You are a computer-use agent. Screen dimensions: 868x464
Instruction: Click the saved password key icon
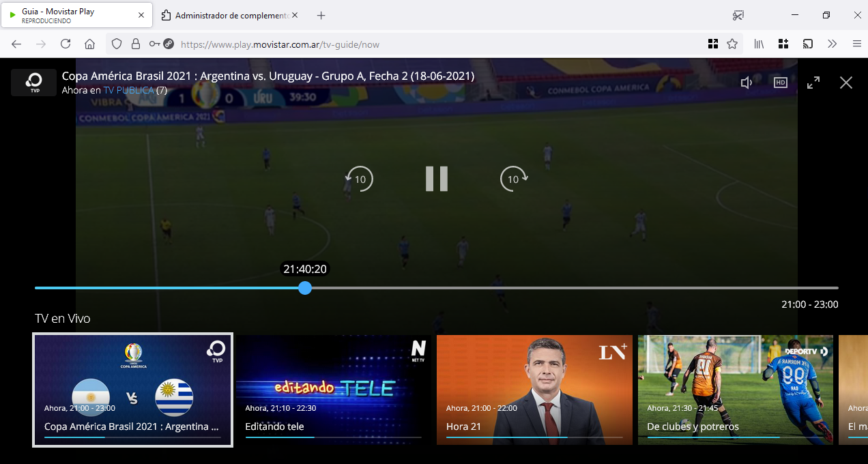pyautogui.click(x=154, y=44)
